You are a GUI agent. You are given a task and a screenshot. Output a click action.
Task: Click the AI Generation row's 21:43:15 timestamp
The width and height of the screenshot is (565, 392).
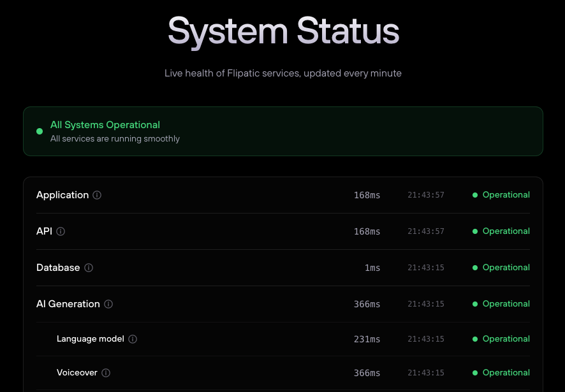pyautogui.click(x=426, y=304)
